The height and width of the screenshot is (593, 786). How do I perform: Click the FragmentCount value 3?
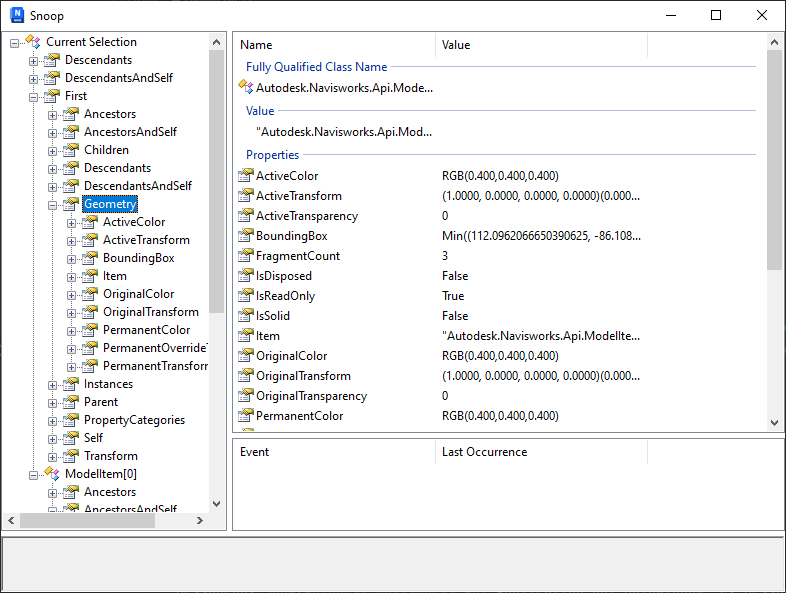445,256
